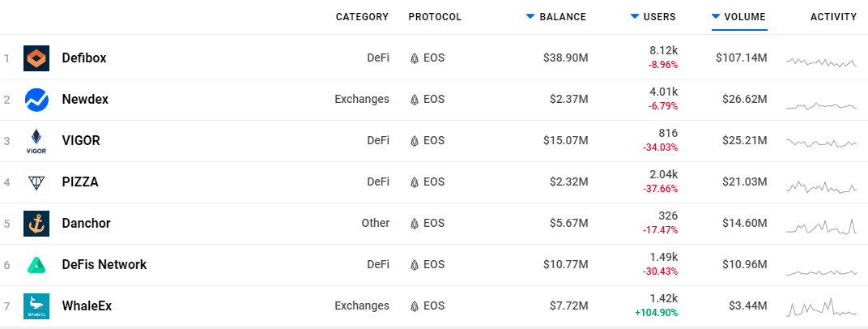
Task: Open the WhaleEx whale logo icon
Action: pyautogui.click(x=36, y=305)
